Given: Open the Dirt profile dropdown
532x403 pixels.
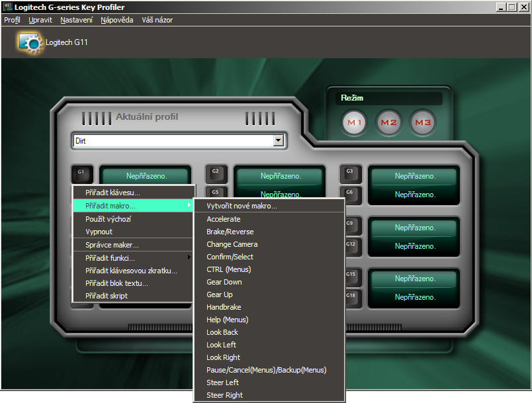Looking at the screenshot, I should [x=279, y=140].
